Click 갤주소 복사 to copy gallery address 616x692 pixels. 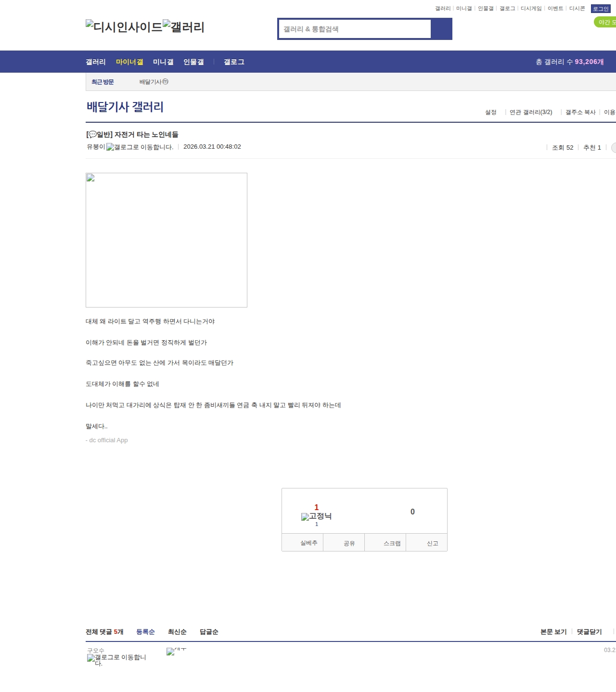click(x=580, y=112)
